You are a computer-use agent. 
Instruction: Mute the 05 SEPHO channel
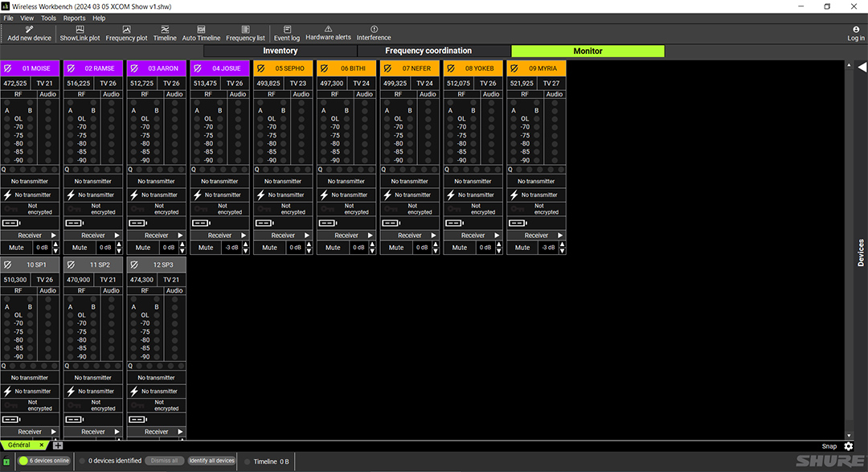pos(269,248)
